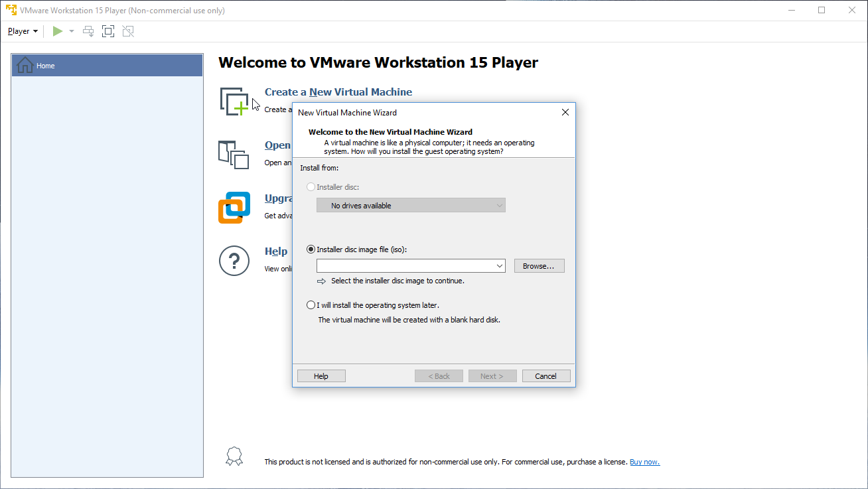Click the Help question mark icon

coord(234,261)
